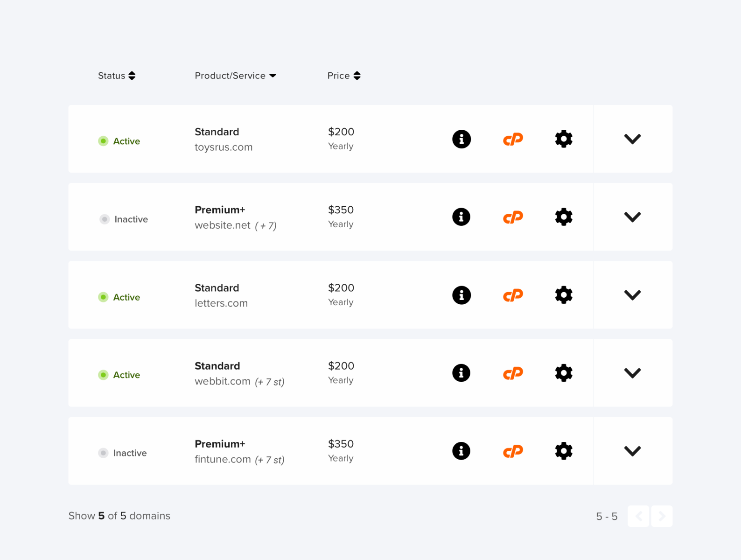Go to the next page of domains
The image size is (741, 560).
click(x=662, y=516)
